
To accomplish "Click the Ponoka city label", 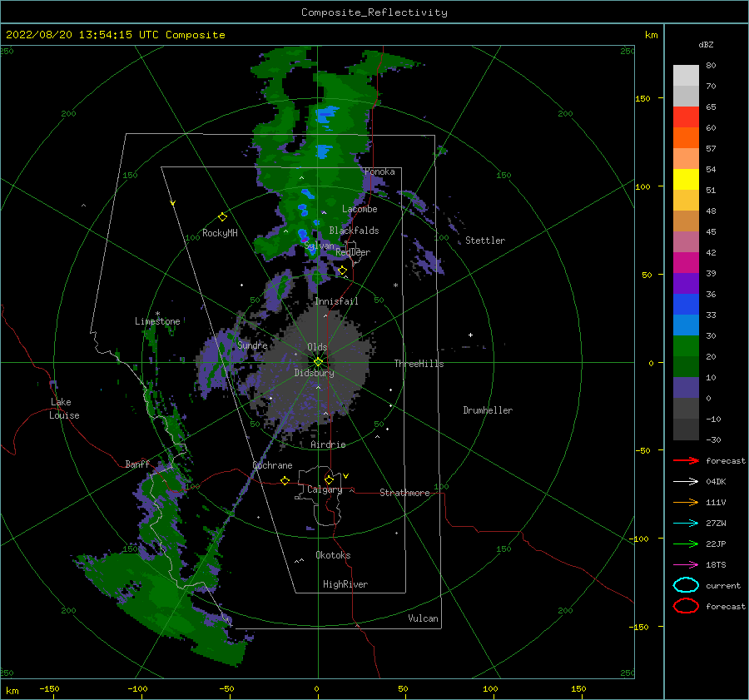I will [x=379, y=171].
